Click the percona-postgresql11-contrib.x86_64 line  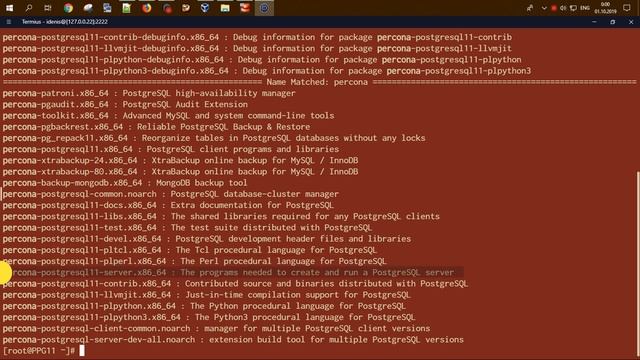click(236, 284)
